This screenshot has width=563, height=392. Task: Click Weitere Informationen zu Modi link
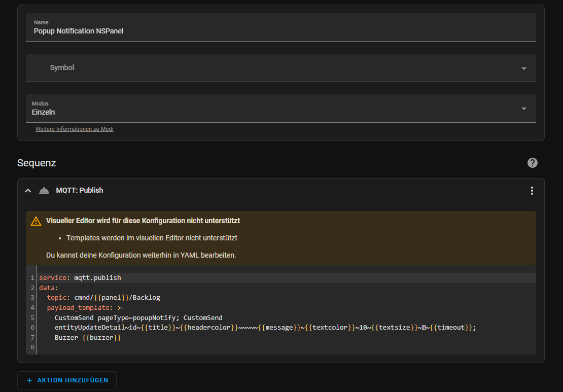click(x=74, y=129)
